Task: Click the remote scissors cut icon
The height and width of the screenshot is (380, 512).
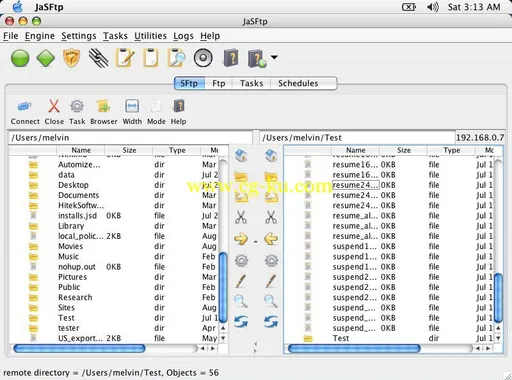Action: 271,217
